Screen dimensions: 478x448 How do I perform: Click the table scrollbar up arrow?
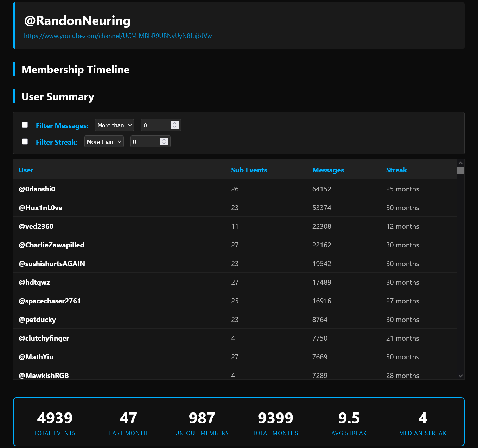pos(461,163)
